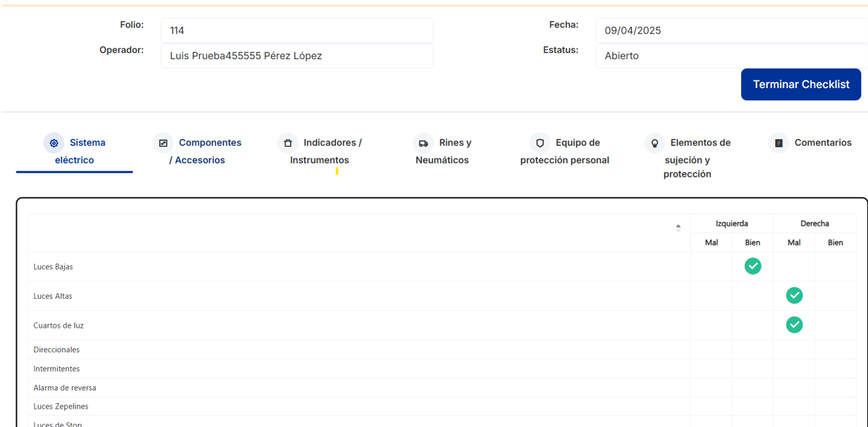Screen dimensions: 868x427
Task: Click the Indicadores / Instrumentos tab icon
Action: click(x=287, y=143)
